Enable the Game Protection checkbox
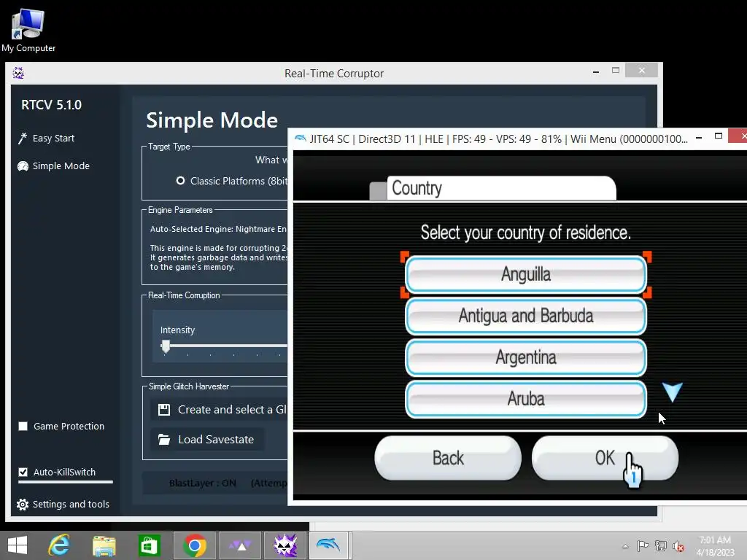This screenshot has height=560, width=747. [23, 426]
